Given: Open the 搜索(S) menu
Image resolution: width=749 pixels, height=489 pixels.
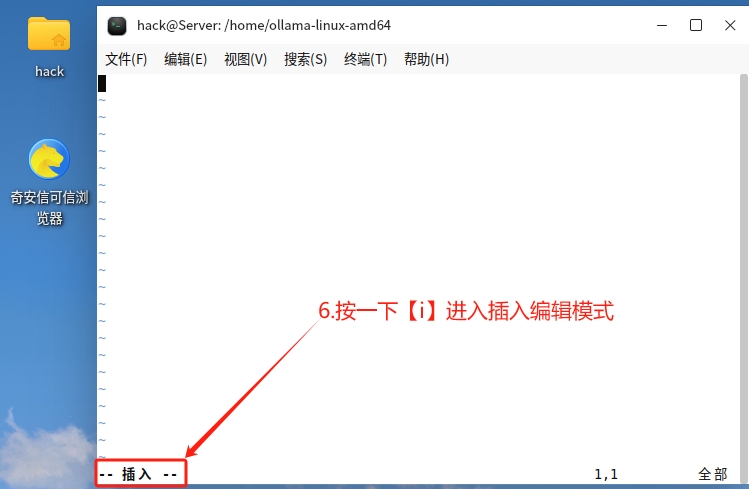Looking at the screenshot, I should point(305,59).
